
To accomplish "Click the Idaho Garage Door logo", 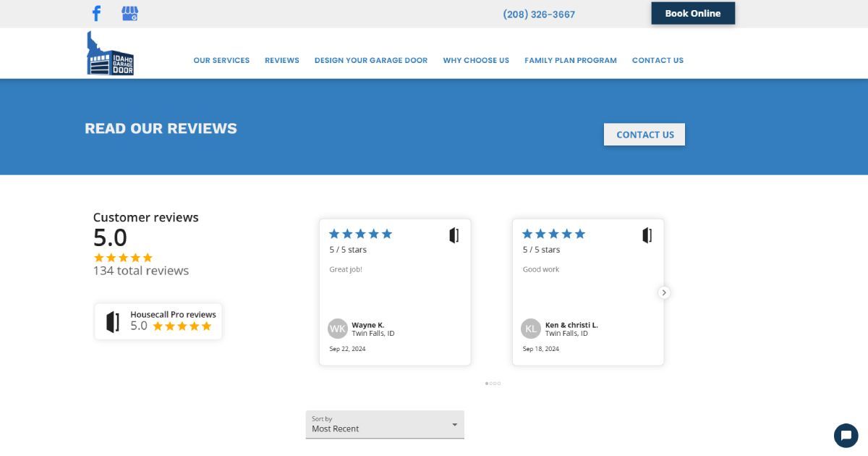I will pos(110,52).
